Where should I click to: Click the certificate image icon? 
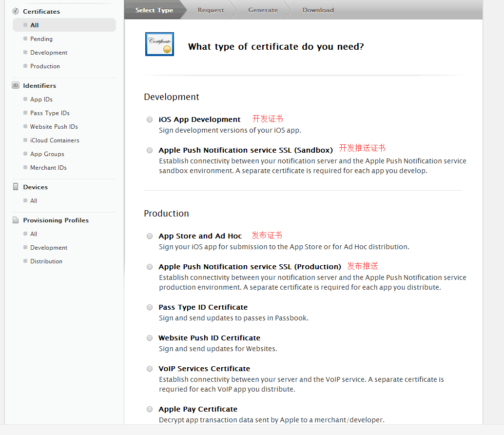tap(159, 44)
